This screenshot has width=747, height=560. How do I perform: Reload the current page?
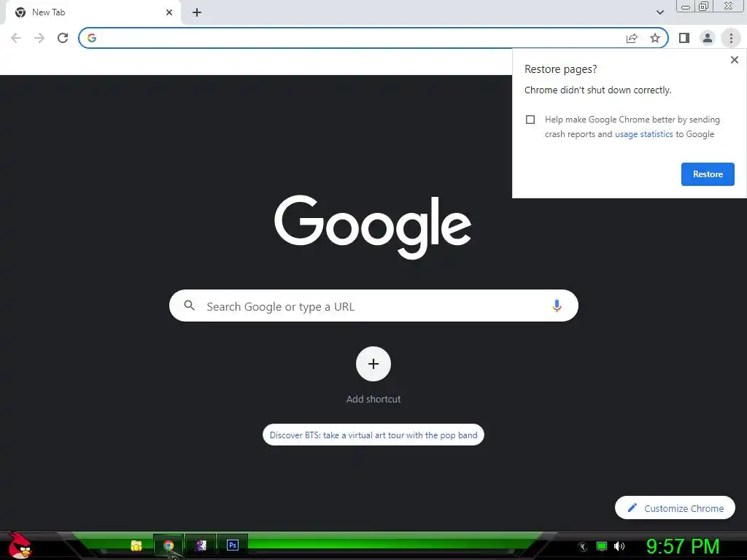click(63, 38)
